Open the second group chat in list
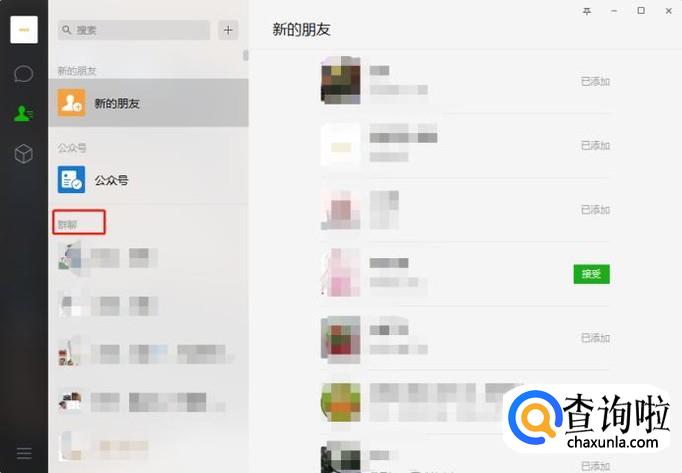 [x=148, y=305]
